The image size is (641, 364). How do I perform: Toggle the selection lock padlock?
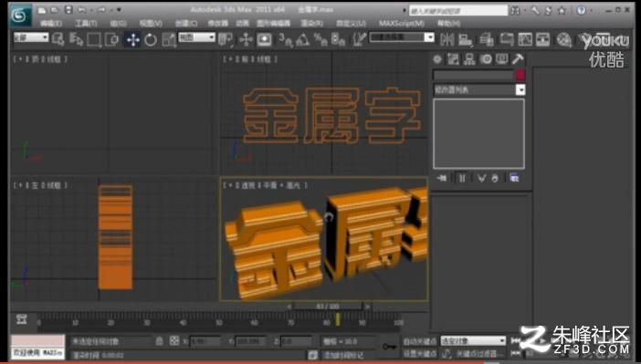tap(160, 340)
